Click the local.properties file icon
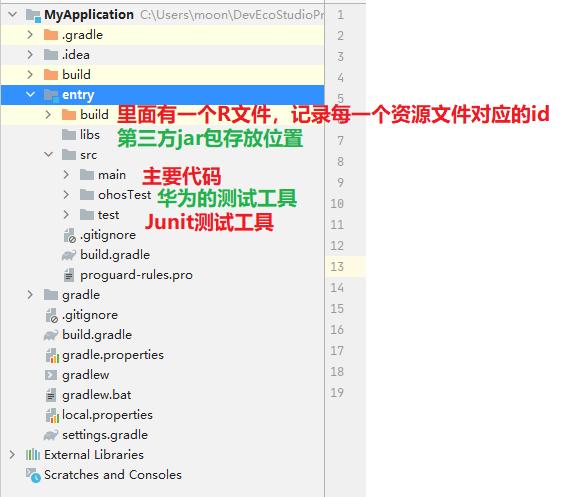 [x=52, y=415]
